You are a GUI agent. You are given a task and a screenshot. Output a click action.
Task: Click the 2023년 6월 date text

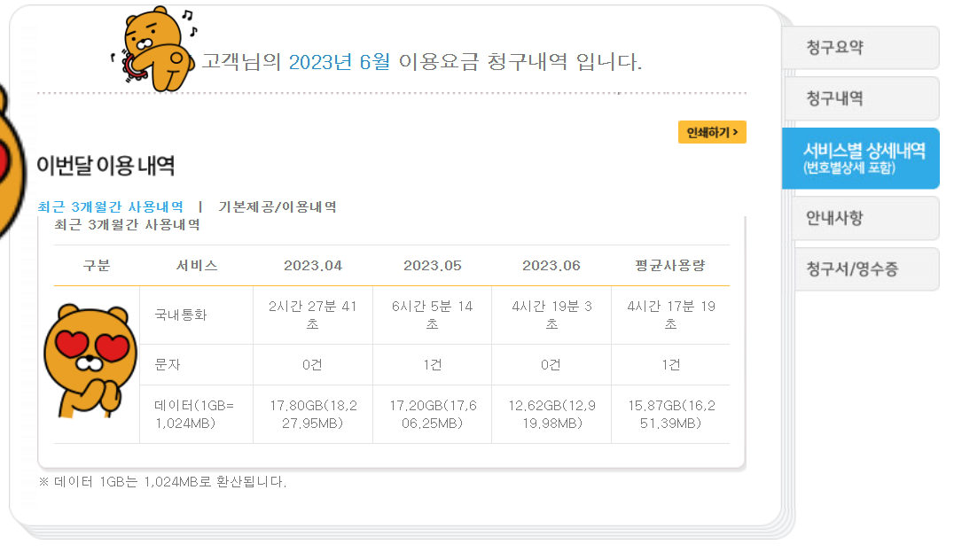(340, 62)
